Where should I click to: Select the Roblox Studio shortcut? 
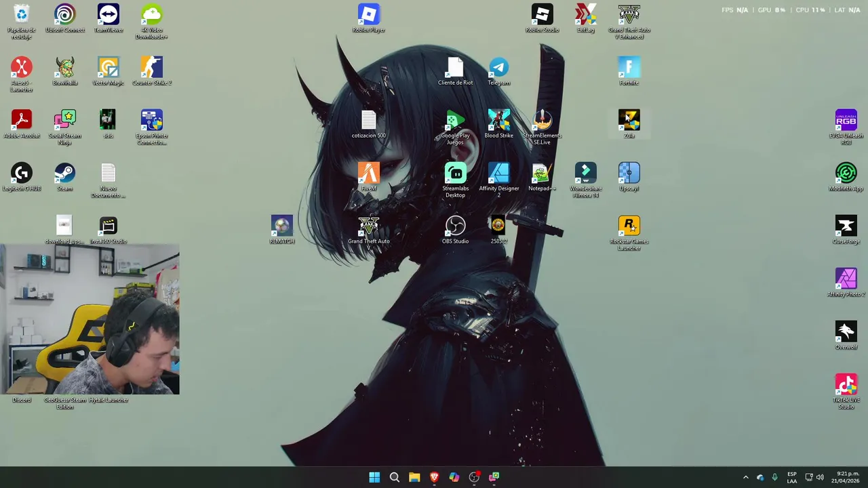pyautogui.click(x=542, y=19)
